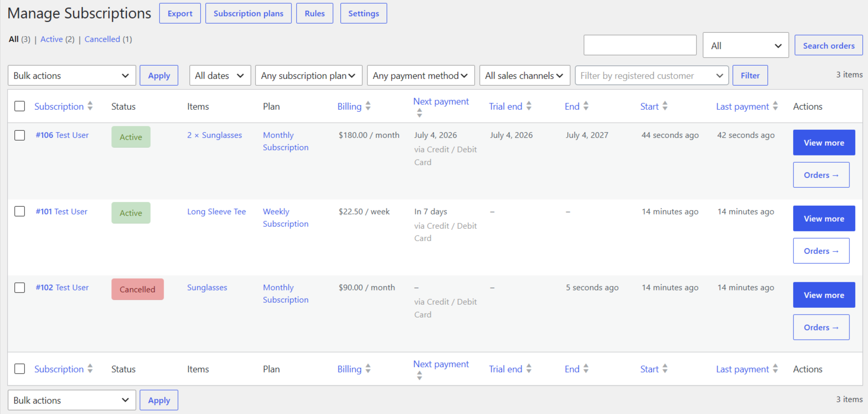Open Monthly Subscription plan for #106
Image resolution: width=868 pixels, height=414 pixels.
pos(285,141)
